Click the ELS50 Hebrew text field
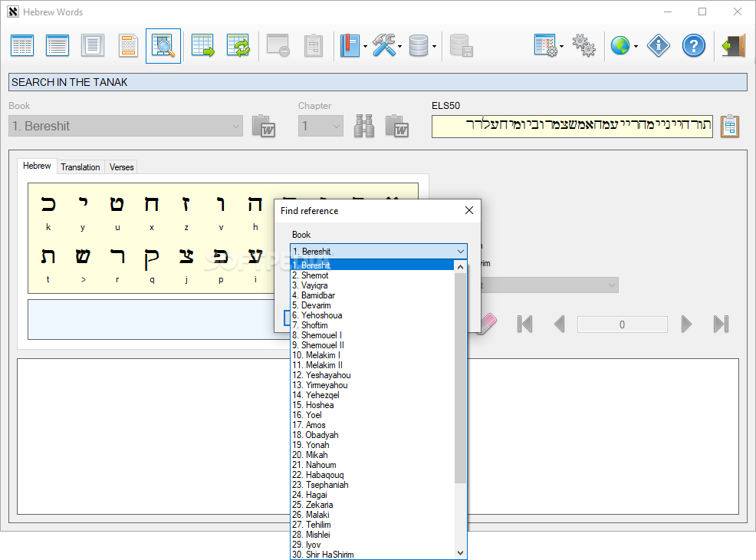 click(572, 127)
